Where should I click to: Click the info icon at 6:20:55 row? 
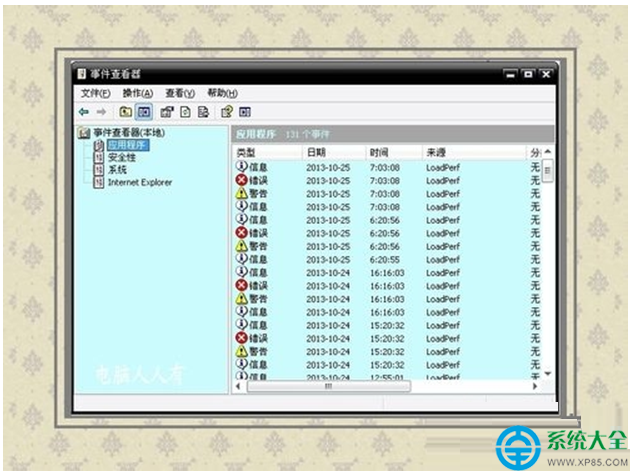241,259
